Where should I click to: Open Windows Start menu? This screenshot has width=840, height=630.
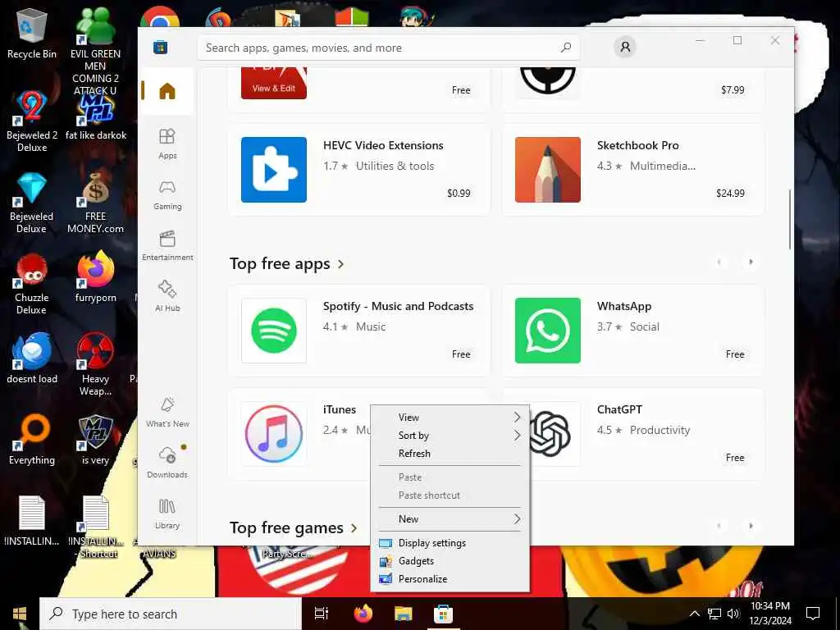pos(20,614)
